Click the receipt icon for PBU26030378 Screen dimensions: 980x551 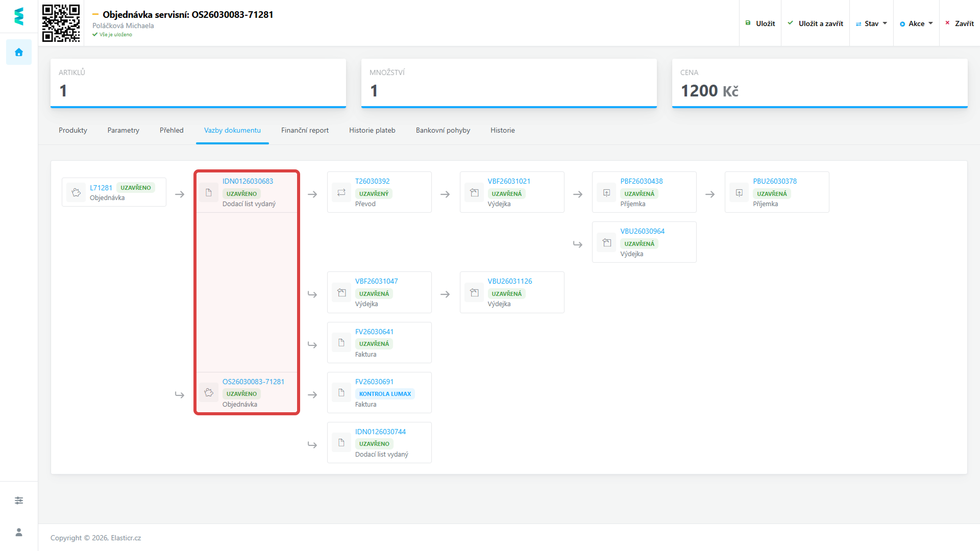coord(739,192)
